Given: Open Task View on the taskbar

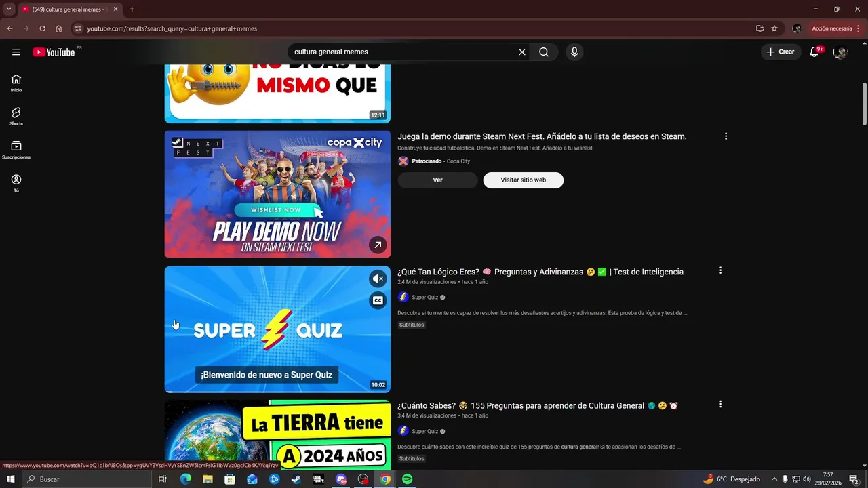Looking at the screenshot, I should (x=163, y=479).
